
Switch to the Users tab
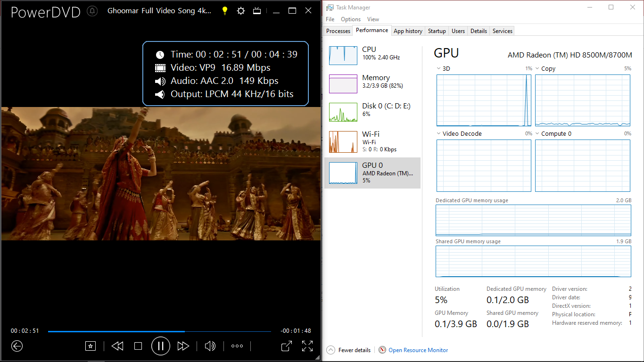(458, 31)
